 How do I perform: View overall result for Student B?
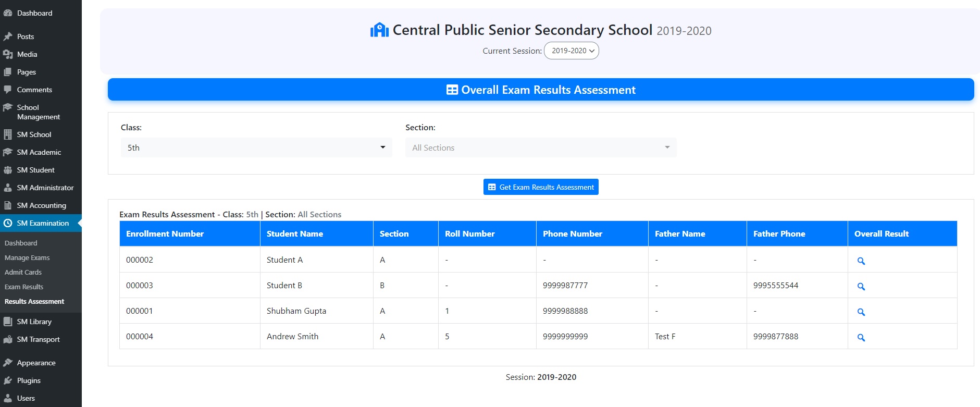point(861,286)
